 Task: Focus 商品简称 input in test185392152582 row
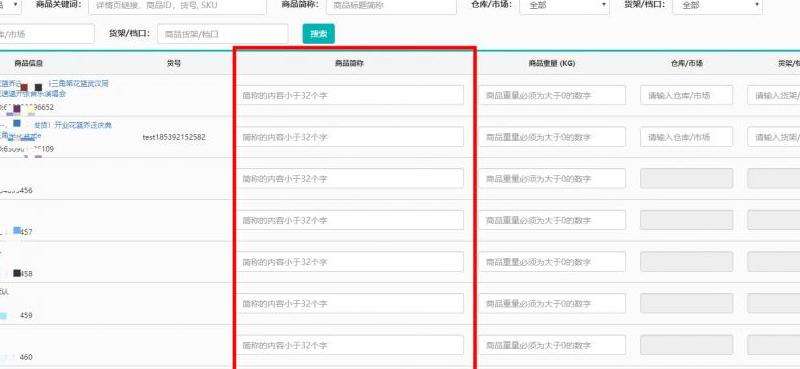coord(350,137)
